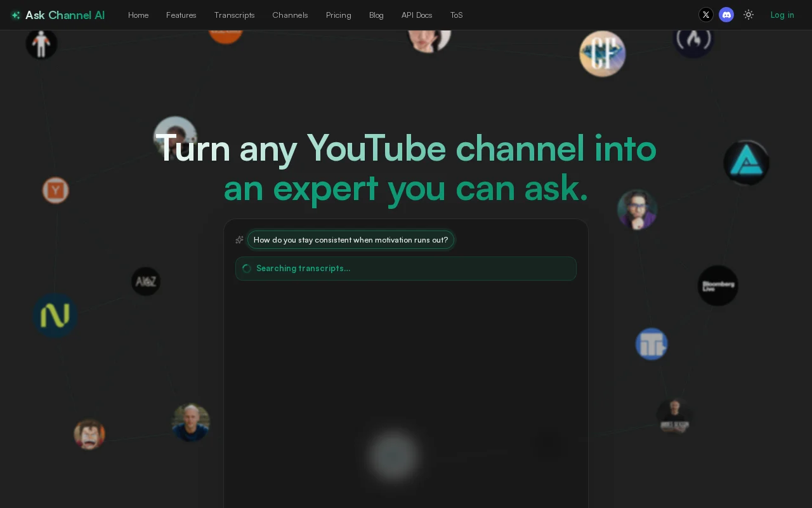The width and height of the screenshot is (812, 508).
Task: Click the headline 'Turn any YouTube channel into'
Action: coord(406,148)
